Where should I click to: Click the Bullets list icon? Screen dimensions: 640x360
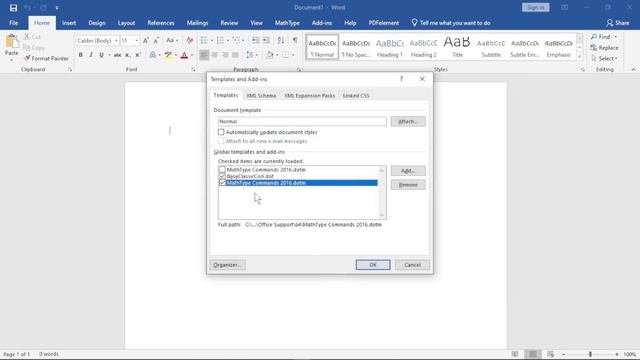tap(204, 40)
